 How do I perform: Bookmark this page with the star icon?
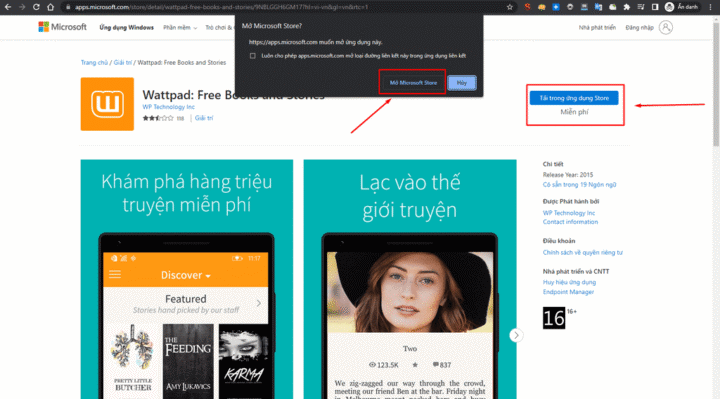510,7
